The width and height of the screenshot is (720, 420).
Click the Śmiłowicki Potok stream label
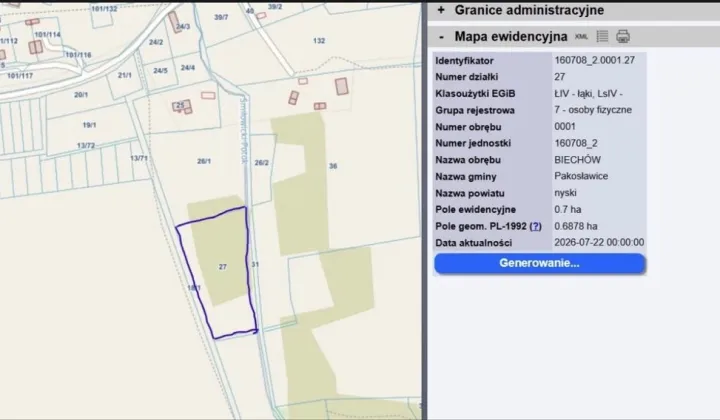tap(244, 129)
